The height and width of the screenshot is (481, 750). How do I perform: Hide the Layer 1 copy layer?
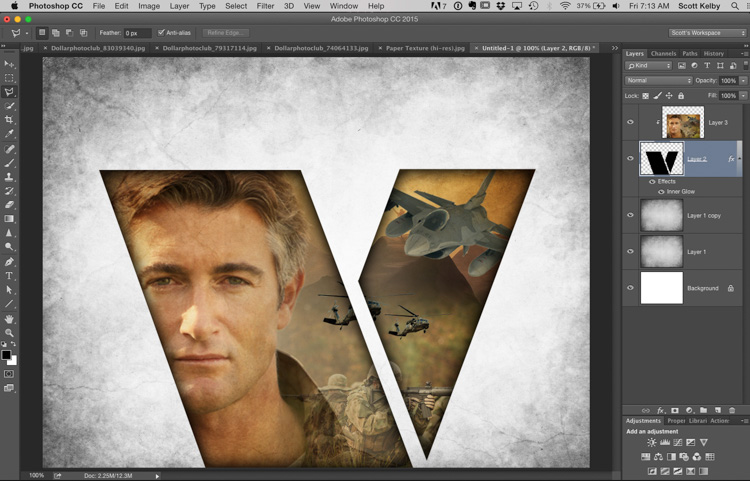[630, 215]
